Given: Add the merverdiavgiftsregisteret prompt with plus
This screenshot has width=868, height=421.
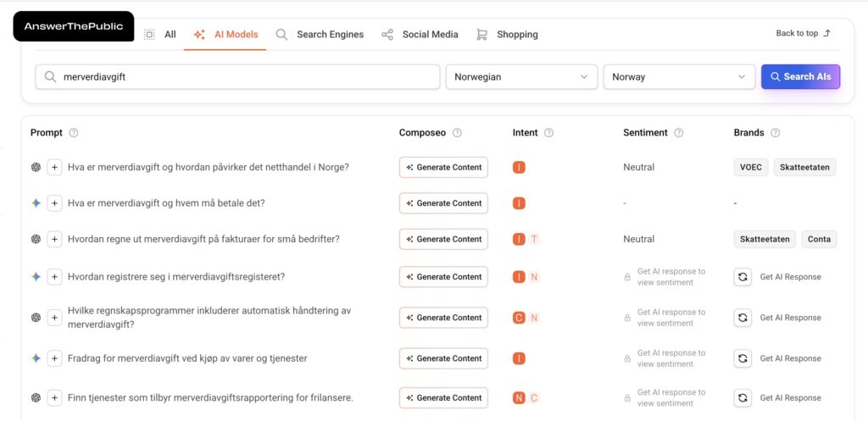Looking at the screenshot, I should [54, 277].
